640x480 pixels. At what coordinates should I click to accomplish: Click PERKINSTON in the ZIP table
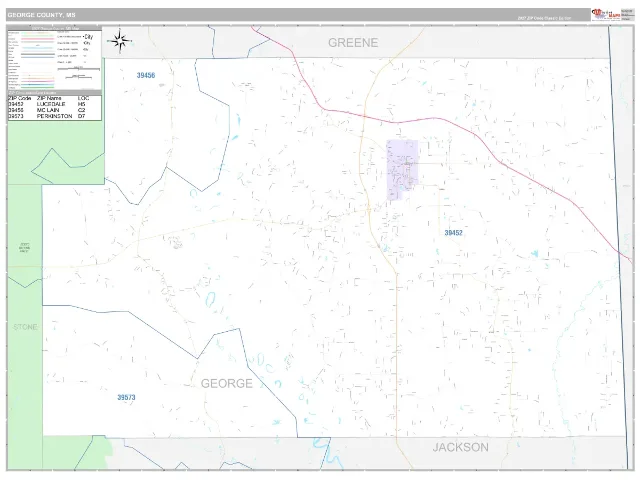click(x=54, y=116)
